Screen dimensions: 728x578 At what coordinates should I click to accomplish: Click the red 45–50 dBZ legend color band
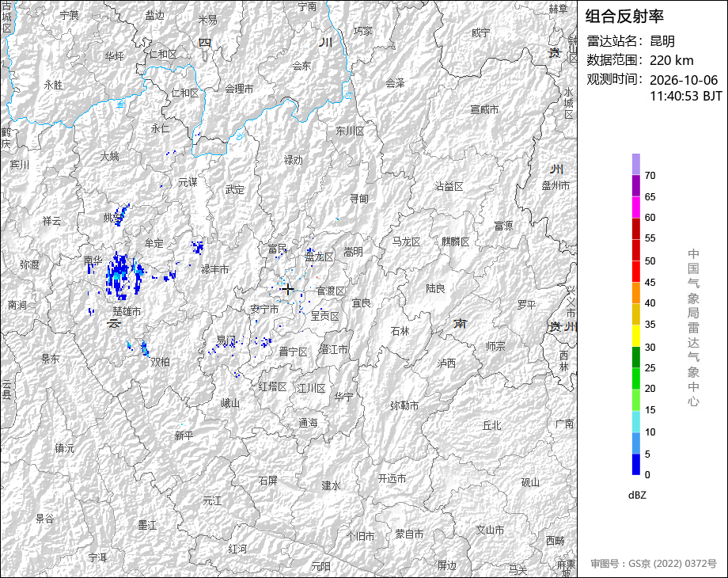636,272
